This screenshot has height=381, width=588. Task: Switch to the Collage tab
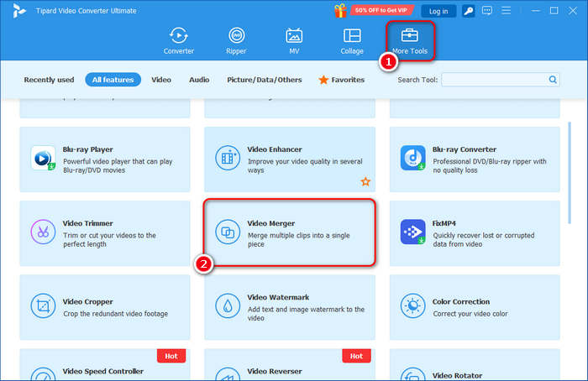352,41
